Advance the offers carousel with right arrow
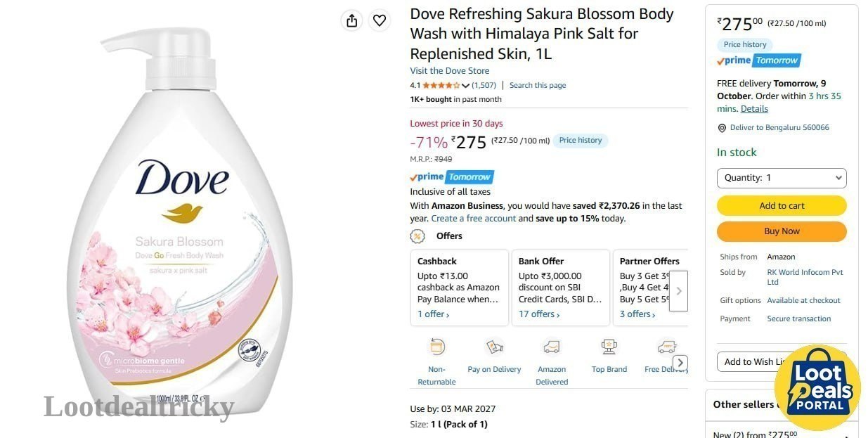This screenshot has height=438, width=868. coord(678,290)
